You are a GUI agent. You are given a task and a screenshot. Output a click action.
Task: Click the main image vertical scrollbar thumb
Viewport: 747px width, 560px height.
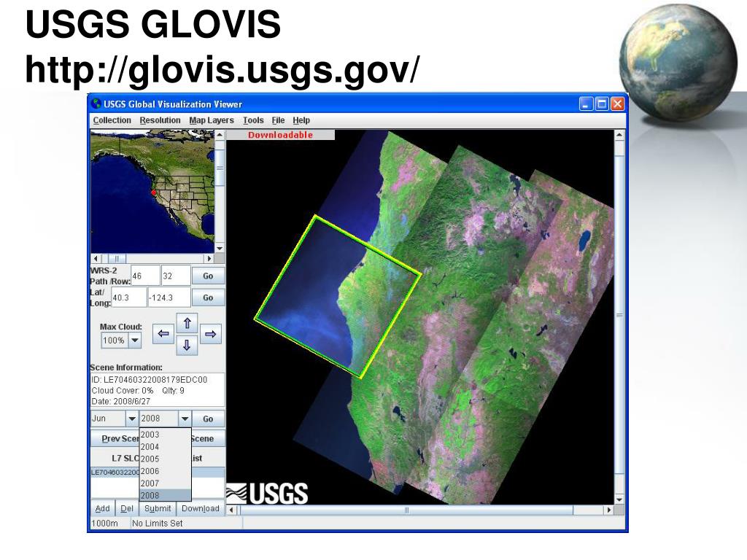[619, 315]
